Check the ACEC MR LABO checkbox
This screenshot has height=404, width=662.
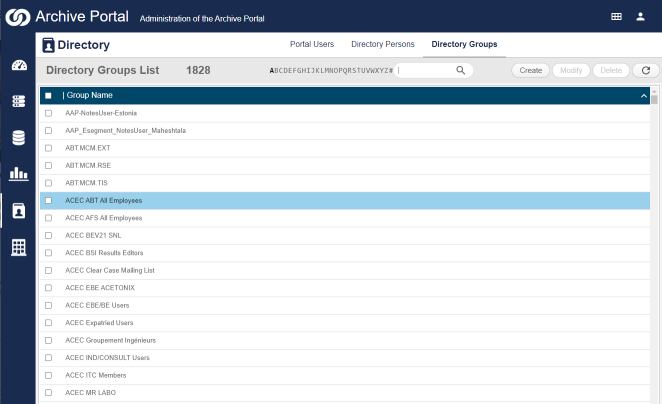tap(49, 393)
